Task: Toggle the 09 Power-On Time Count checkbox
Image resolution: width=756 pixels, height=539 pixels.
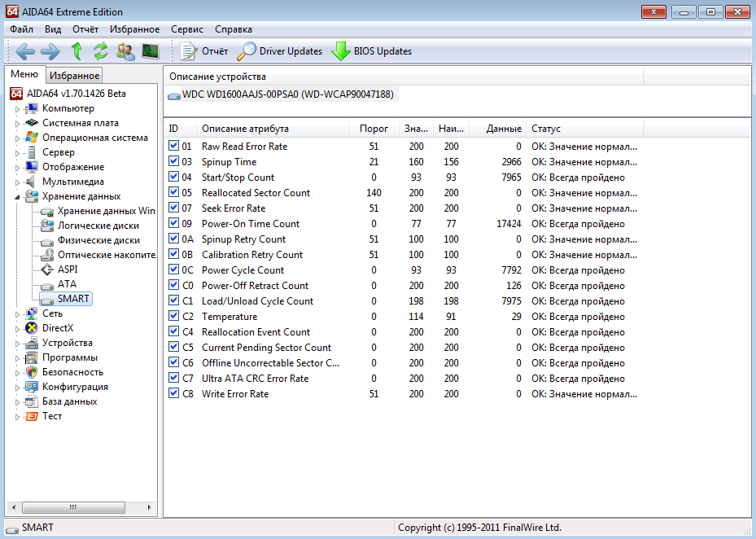Action: pos(173,223)
